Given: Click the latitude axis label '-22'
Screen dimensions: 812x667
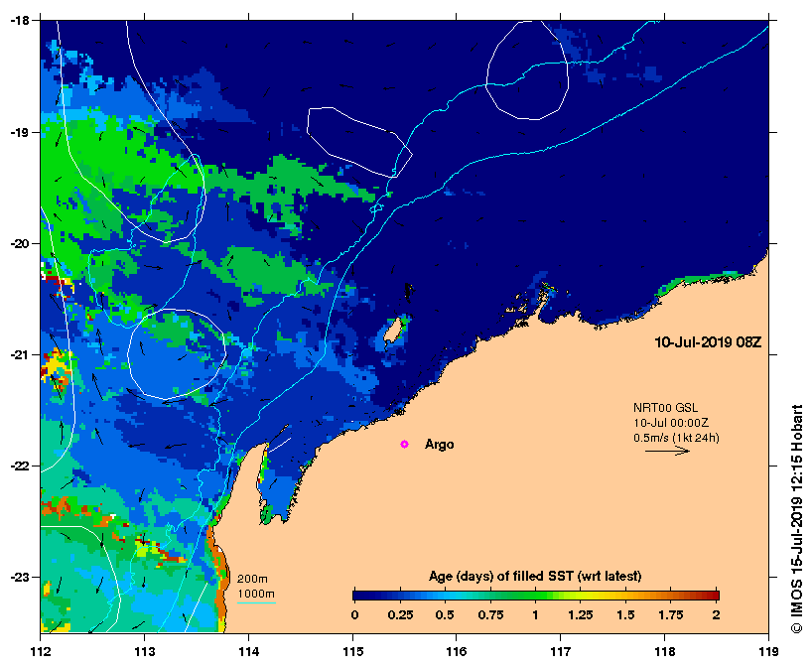Looking at the screenshot, I should pos(18,467).
